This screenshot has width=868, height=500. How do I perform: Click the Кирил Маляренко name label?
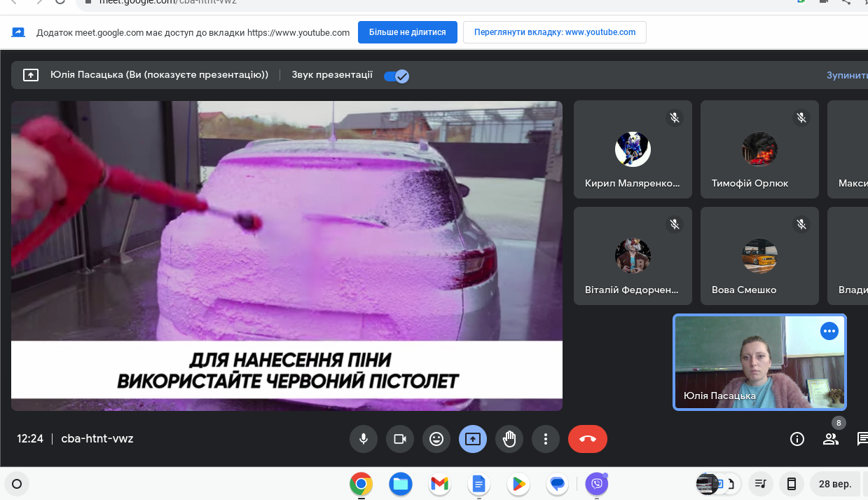633,183
